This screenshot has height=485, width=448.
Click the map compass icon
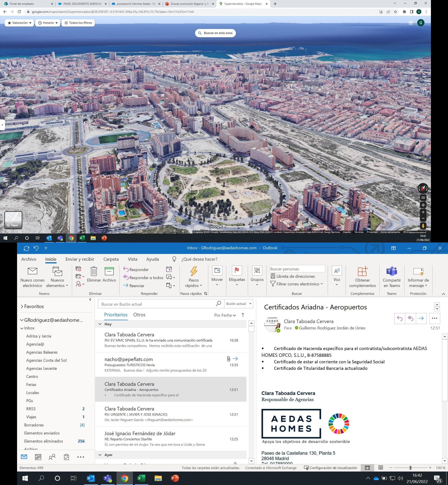pyautogui.click(x=423, y=188)
